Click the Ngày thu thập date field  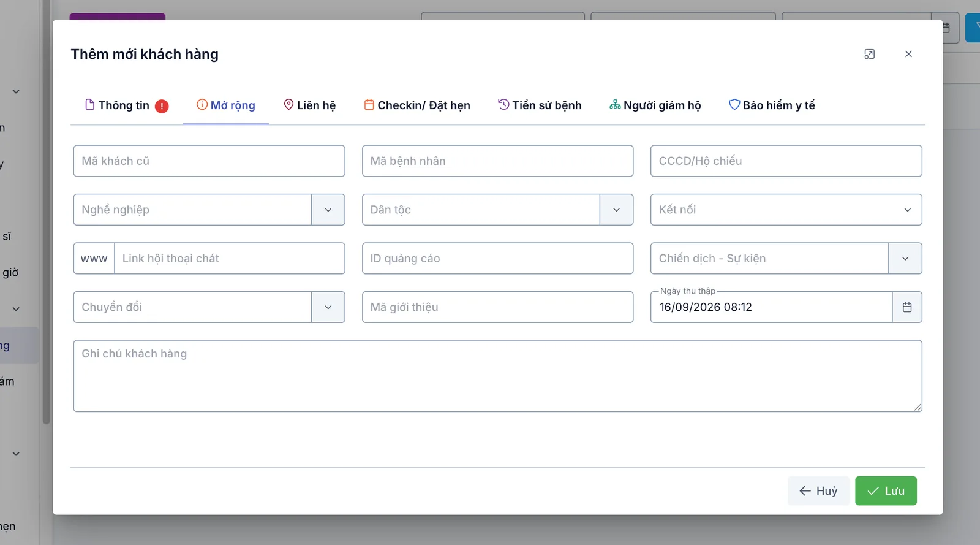[771, 307]
